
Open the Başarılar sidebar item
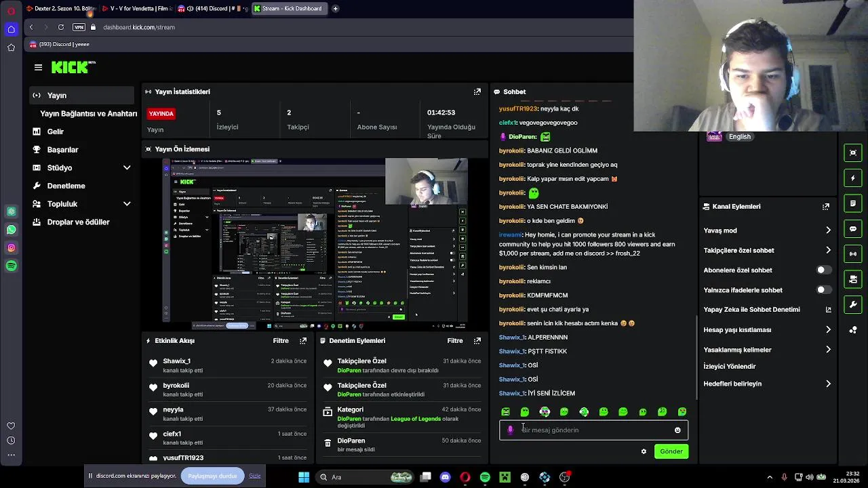(x=62, y=150)
